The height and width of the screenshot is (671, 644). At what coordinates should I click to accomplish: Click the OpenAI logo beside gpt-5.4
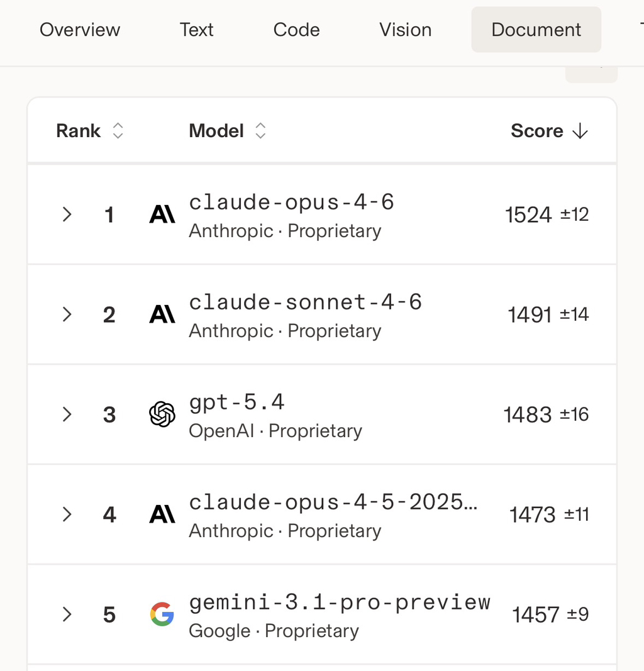click(162, 414)
